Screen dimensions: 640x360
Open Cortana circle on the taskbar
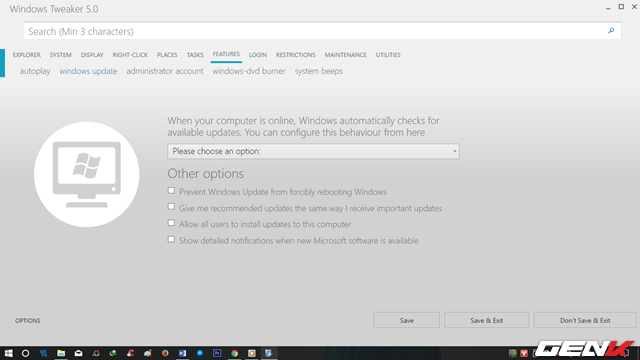coord(25,353)
